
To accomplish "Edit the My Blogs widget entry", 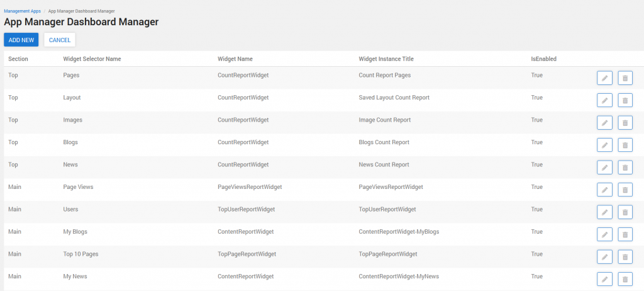I will click(x=604, y=234).
